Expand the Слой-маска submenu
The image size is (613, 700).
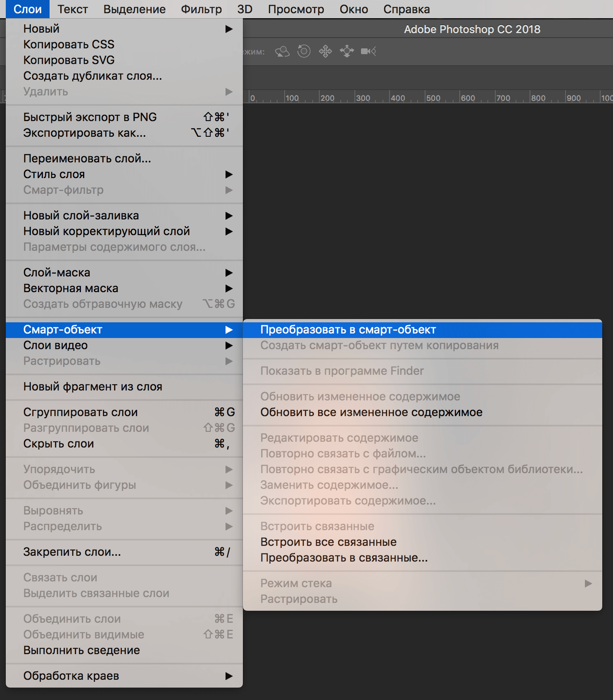click(124, 273)
